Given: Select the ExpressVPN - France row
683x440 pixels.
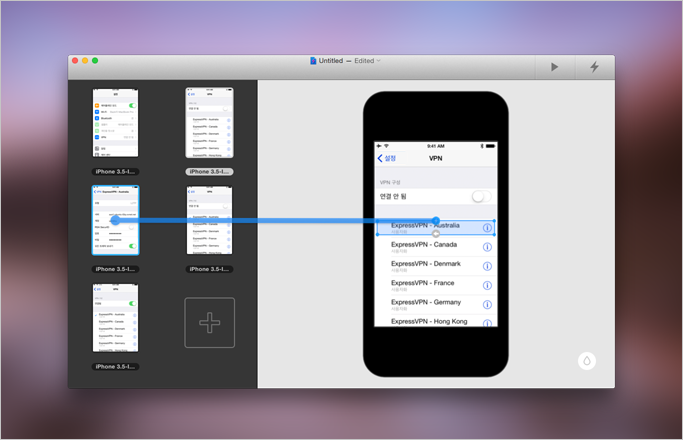Looking at the screenshot, I should 436,285.
